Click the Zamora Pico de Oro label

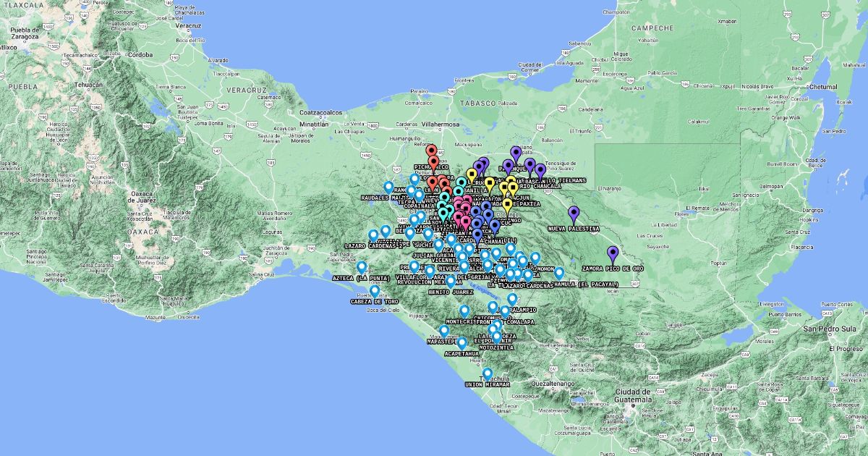click(613, 269)
